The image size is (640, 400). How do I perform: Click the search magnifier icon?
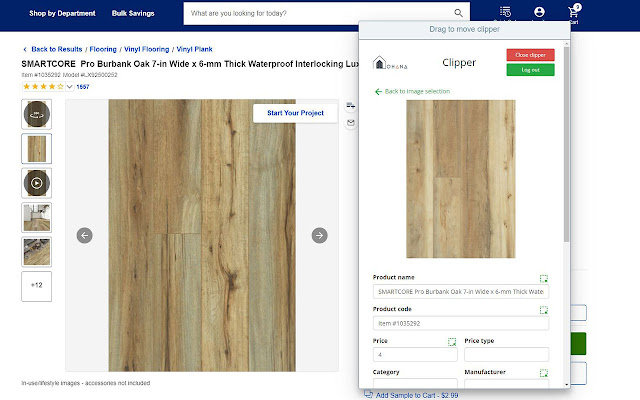coord(458,13)
